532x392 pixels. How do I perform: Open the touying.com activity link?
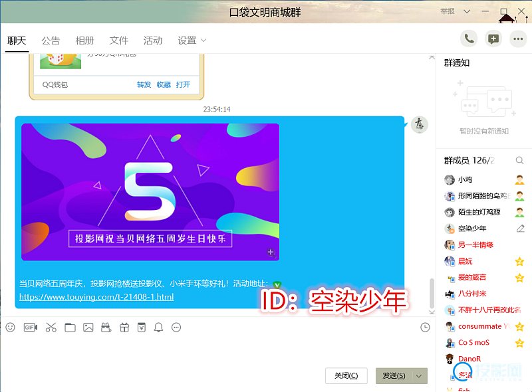(x=96, y=297)
